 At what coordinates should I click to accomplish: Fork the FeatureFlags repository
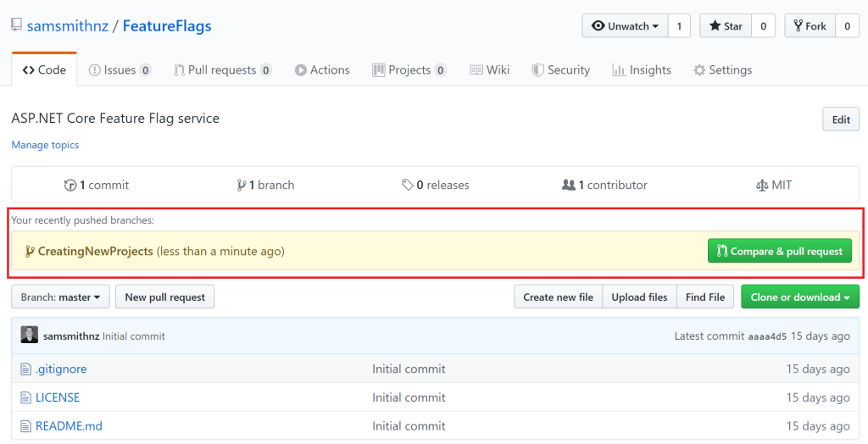point(810,26)
